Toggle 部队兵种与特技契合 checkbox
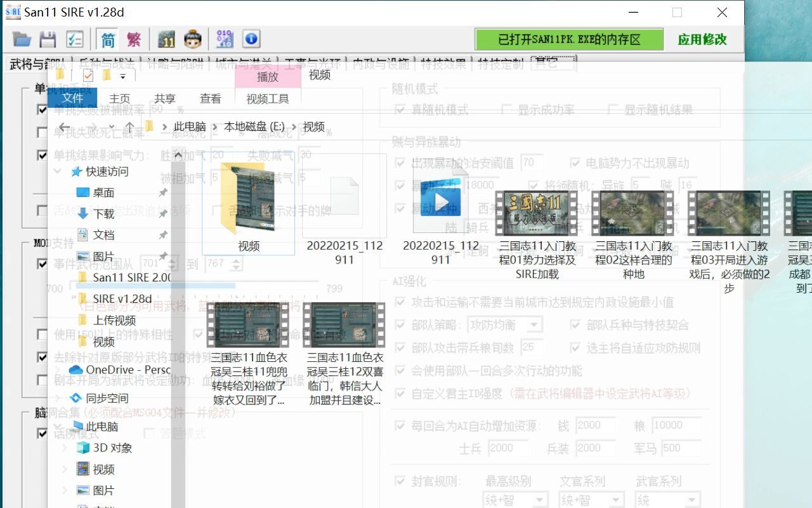This screenshot has height=508, width=812. click(575, 325)
